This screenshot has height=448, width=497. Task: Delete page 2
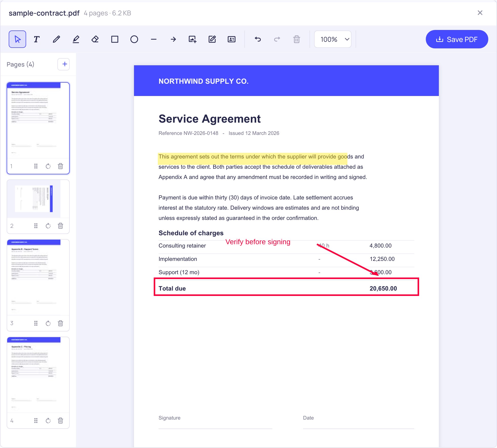(x=60, y=226)
